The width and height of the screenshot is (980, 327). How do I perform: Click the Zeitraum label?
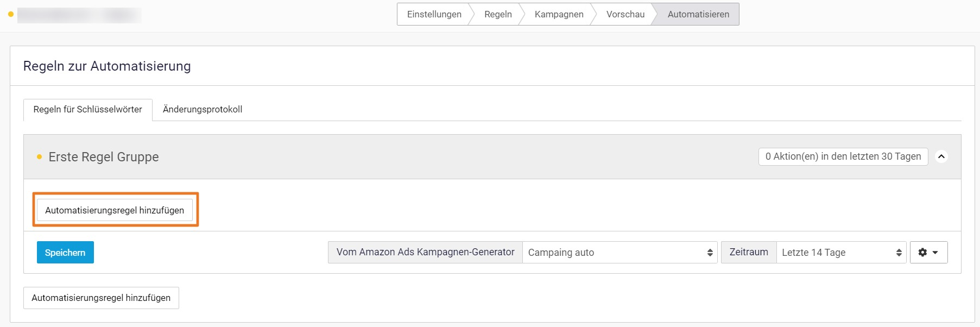tap(748, 252)
